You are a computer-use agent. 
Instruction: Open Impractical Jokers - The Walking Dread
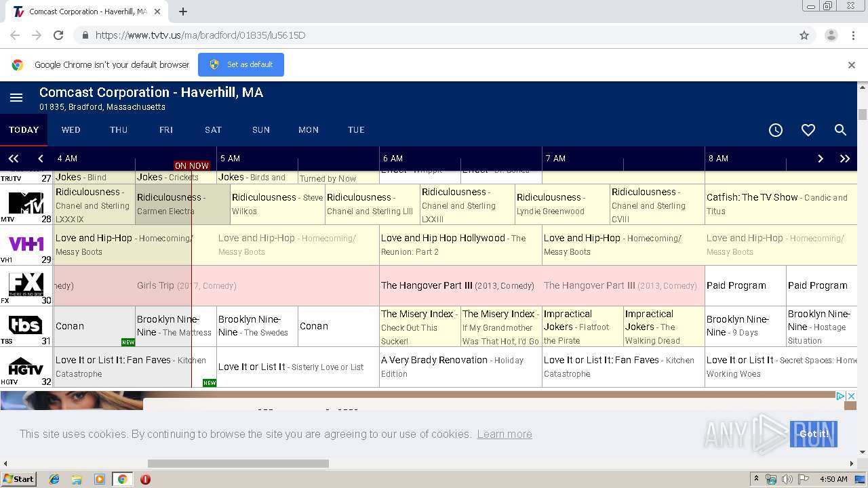tap(664, 326)
